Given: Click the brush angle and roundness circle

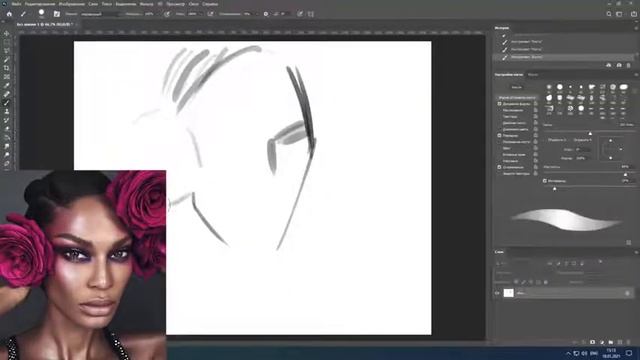Looking at the screenshot, I should tap(611, 149).
